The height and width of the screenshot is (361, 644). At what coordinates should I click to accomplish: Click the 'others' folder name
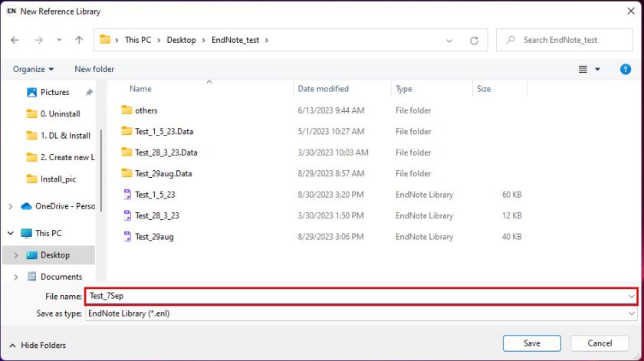pyautogui.click(x=146, y=110)
